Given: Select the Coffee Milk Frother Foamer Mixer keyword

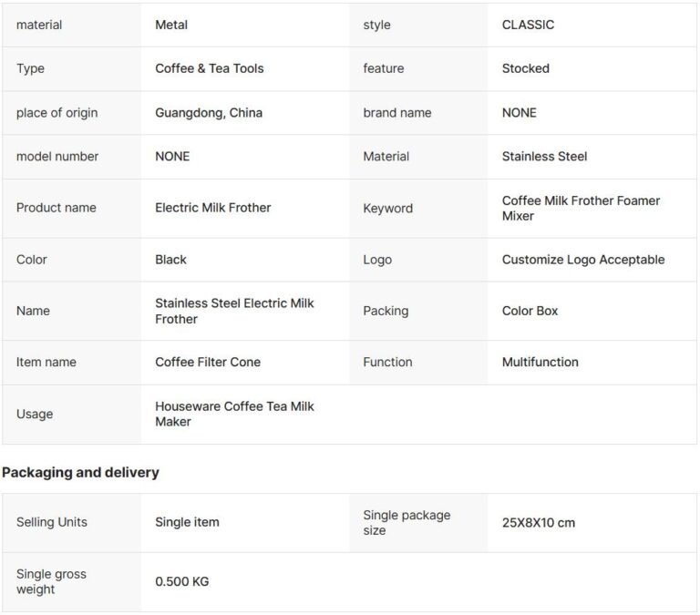Looking at the screenshot, I should [581, 208].
